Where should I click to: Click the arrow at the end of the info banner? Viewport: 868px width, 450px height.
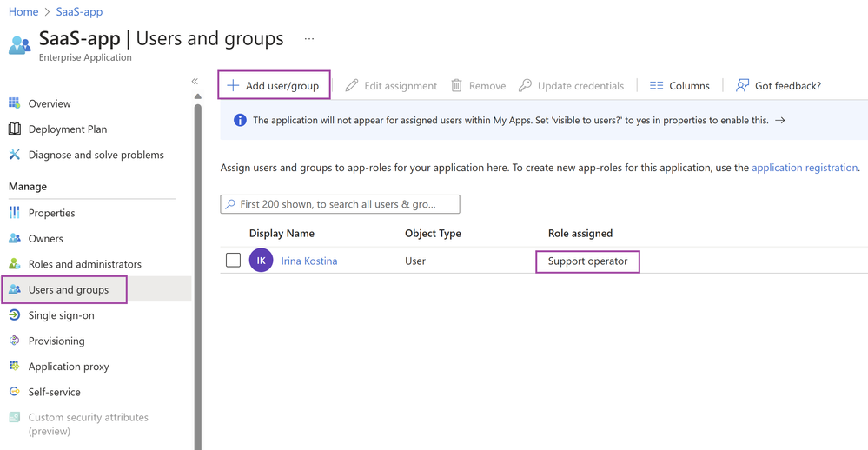[780, 120]
